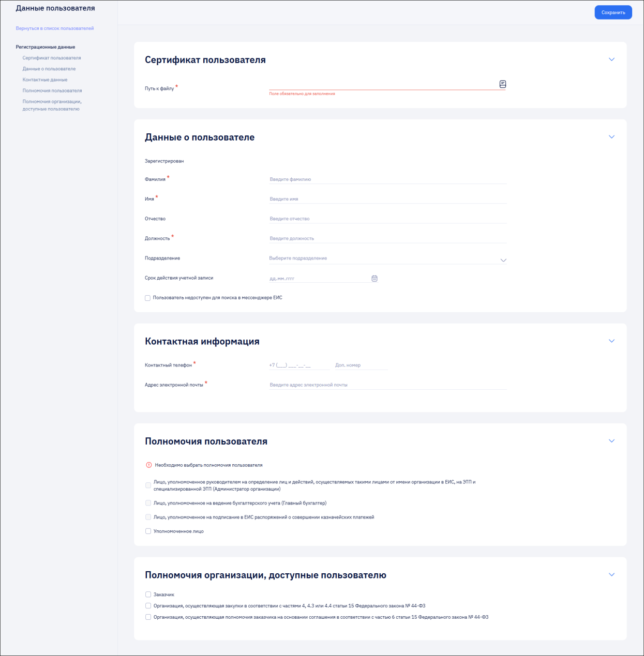
Task: Open the Подразделение dropdown
Action: (x=387, y=258)
